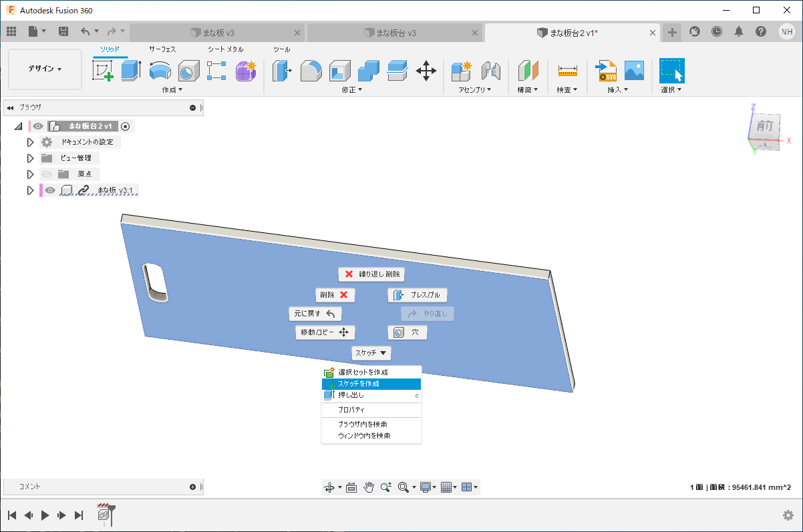Toggle visibility eye of まな板 v3:1 component
Viewport: 803px width, 532px height.
coord(50,190)
